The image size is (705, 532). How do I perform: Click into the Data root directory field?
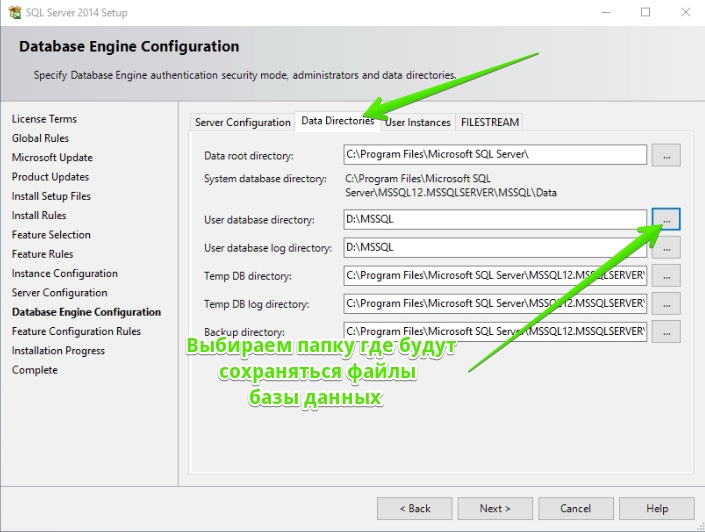(495, 155)
